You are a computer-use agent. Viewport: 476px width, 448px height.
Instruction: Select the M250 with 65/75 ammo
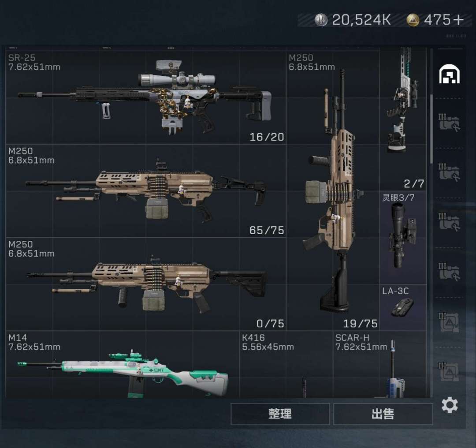click(146, 191)
